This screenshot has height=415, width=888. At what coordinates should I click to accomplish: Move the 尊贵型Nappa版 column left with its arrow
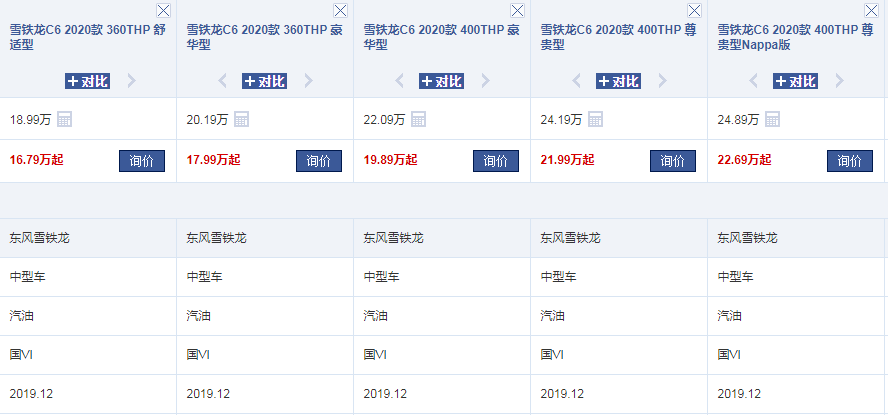coord(753,81)
